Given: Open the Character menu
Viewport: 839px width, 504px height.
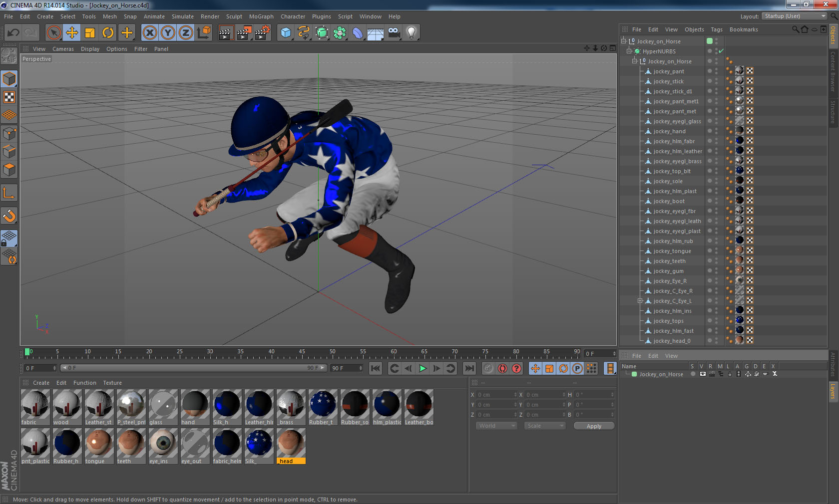Looking at the screenshot, I should (293, 16).
